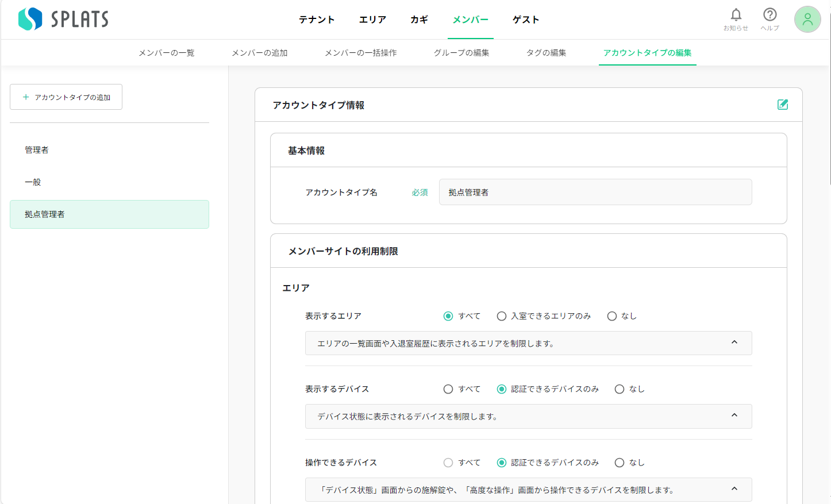
Task: Open the カギ menu
Action: point(420,20)
